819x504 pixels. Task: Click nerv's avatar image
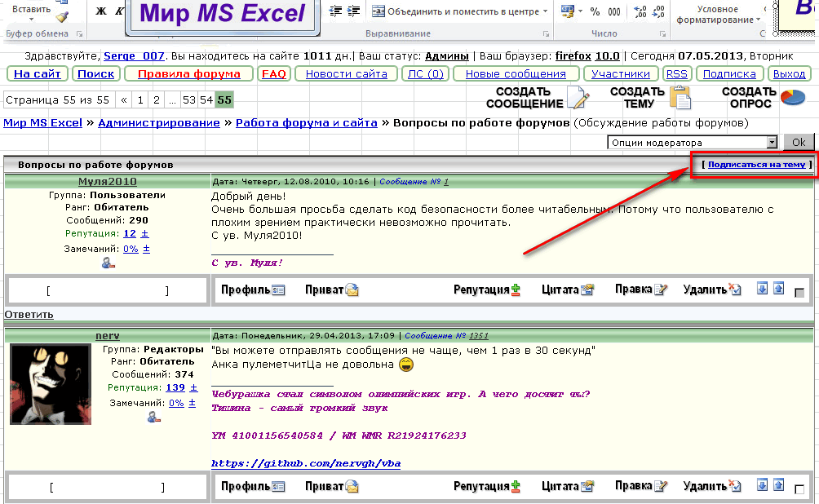pyautogui.click(x=51, y=384)
